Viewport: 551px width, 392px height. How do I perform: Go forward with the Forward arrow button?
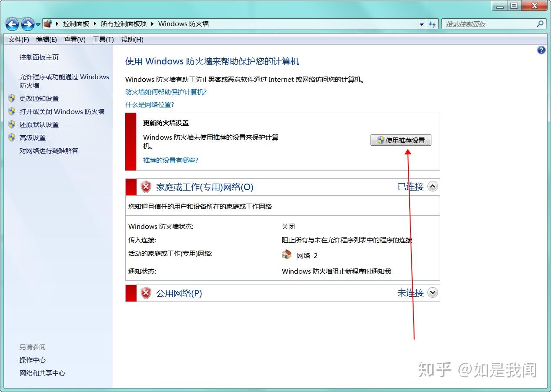(x=27, y=24)
